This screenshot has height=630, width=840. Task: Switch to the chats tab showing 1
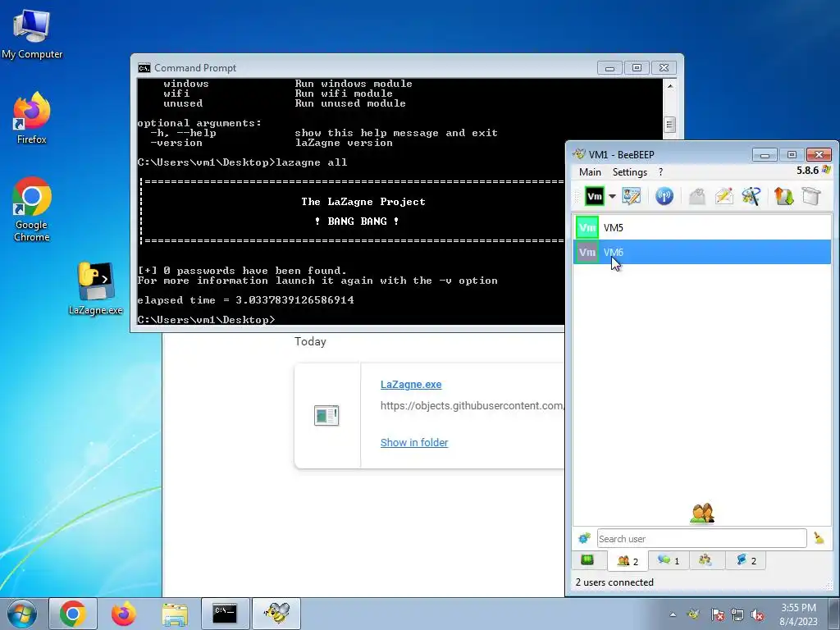[x=669, y=559]
